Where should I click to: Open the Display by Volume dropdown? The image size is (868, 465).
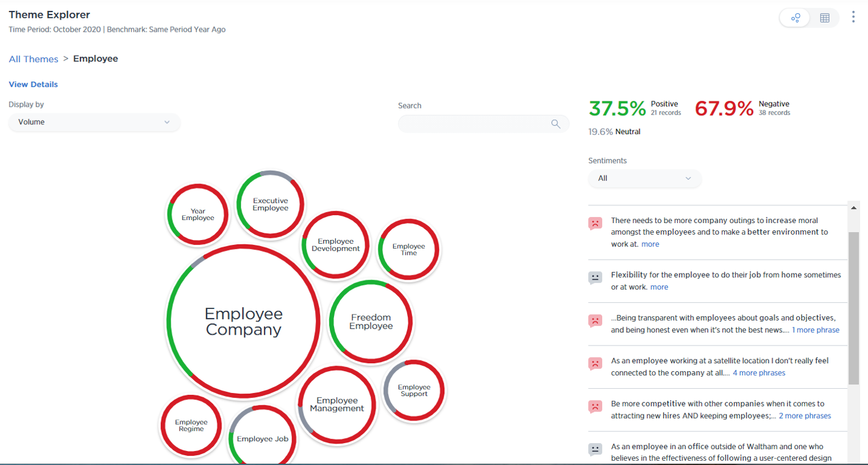pos(94,122)
